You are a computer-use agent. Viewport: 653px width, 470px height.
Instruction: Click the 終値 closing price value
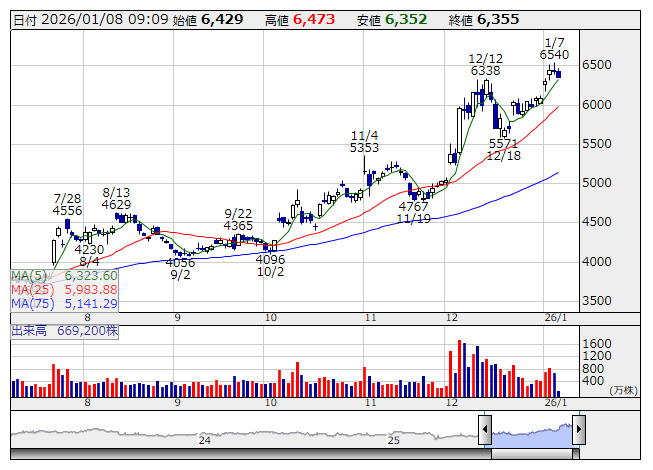pyautogui.click(x=497, y=20)
